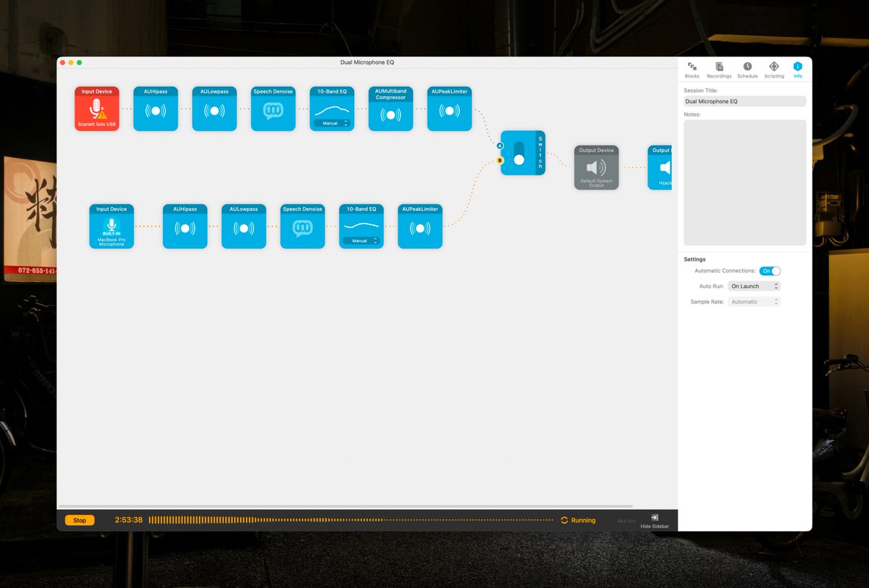Click the 48.0 kHz sample rate readout
This screenshot has width=869, height=588.
[x=627, y=521]
